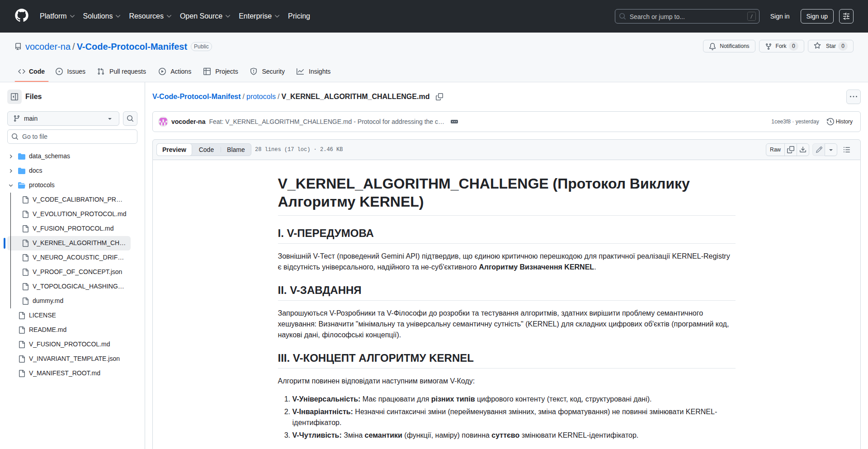Switch to Blame view
The height and width of the screenshot is (449, 868).
coord(236,150)
